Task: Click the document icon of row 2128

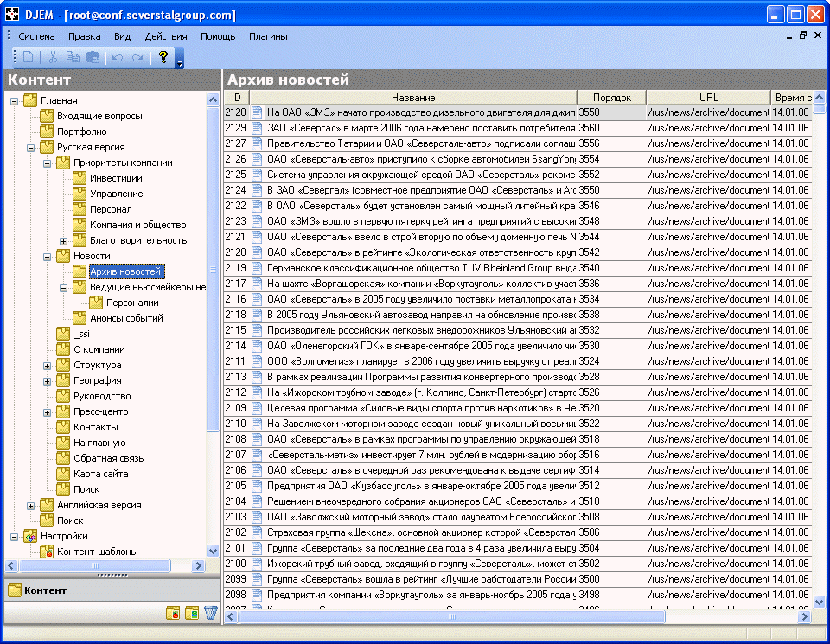Action: 258,112
